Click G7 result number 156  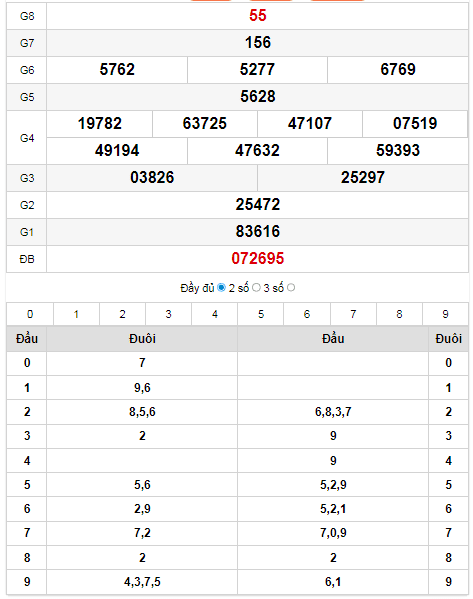[x=258, y=42]
